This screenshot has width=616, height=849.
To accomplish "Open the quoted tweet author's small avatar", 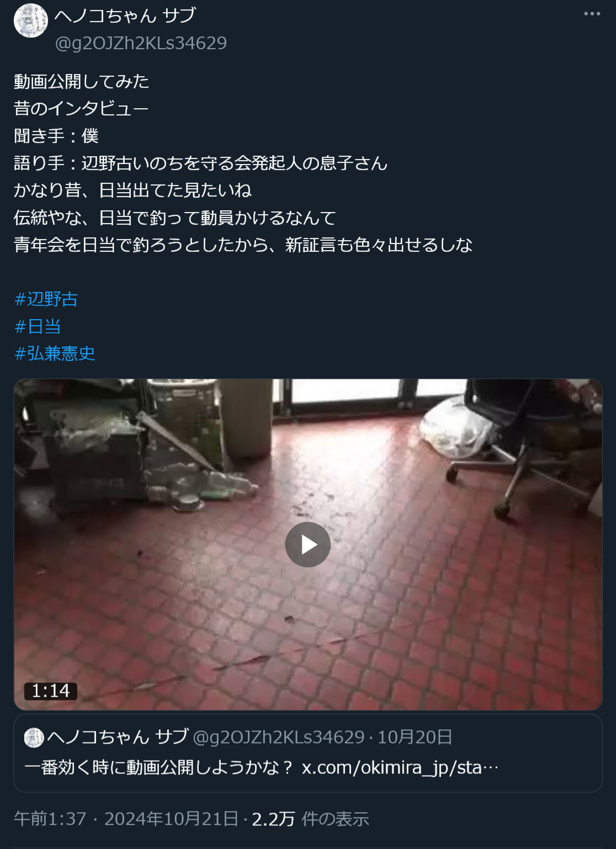I will coord(34,737).
